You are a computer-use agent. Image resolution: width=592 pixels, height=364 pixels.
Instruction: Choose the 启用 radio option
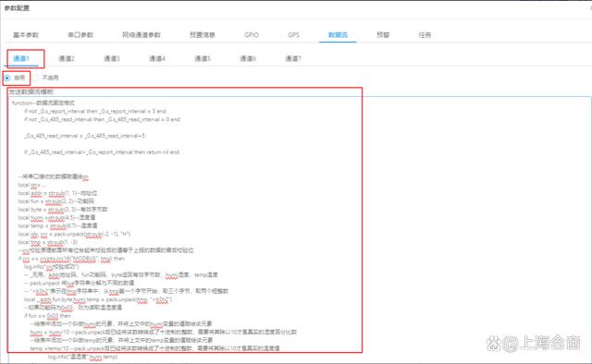click(6, 79)
